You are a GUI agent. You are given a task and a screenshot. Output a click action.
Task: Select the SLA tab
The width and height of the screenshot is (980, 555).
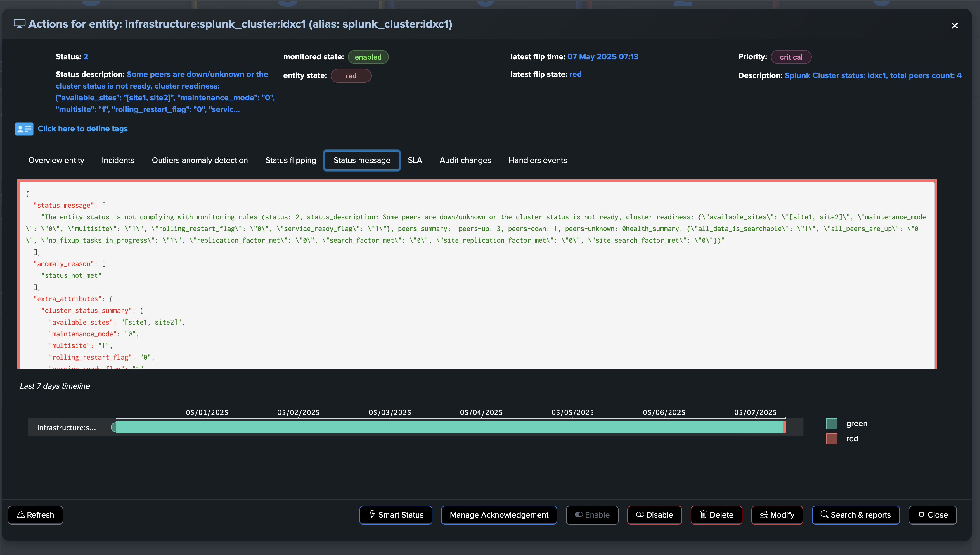click(x=415, y=161)
